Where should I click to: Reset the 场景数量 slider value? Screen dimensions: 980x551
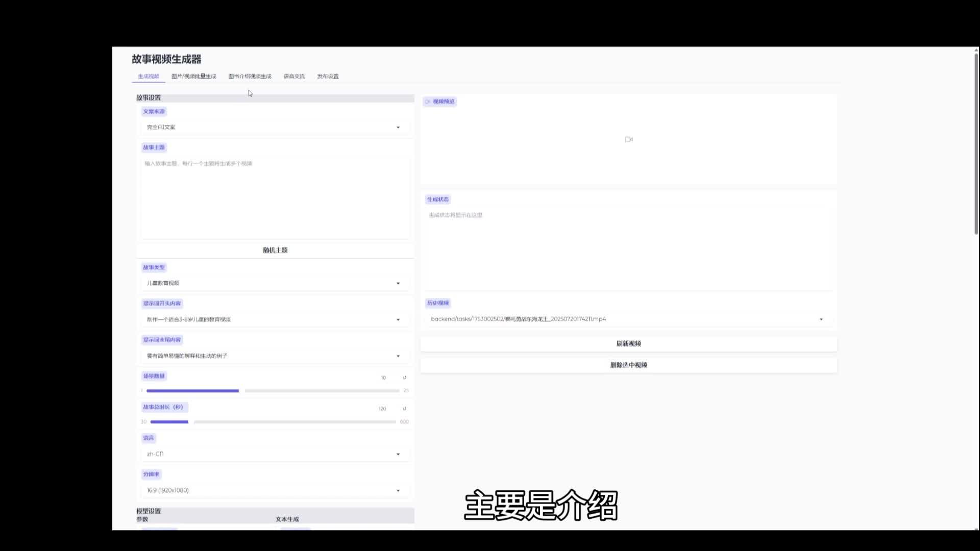(x=404, y=378)
